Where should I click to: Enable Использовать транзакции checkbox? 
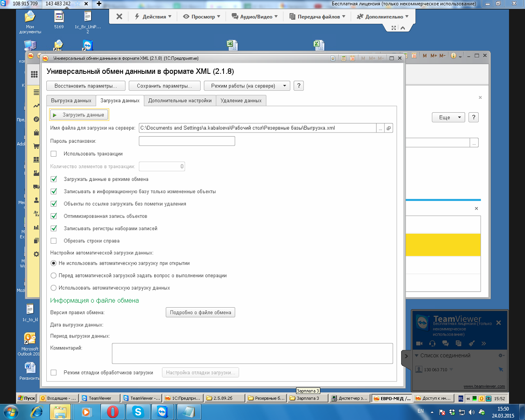54,154
